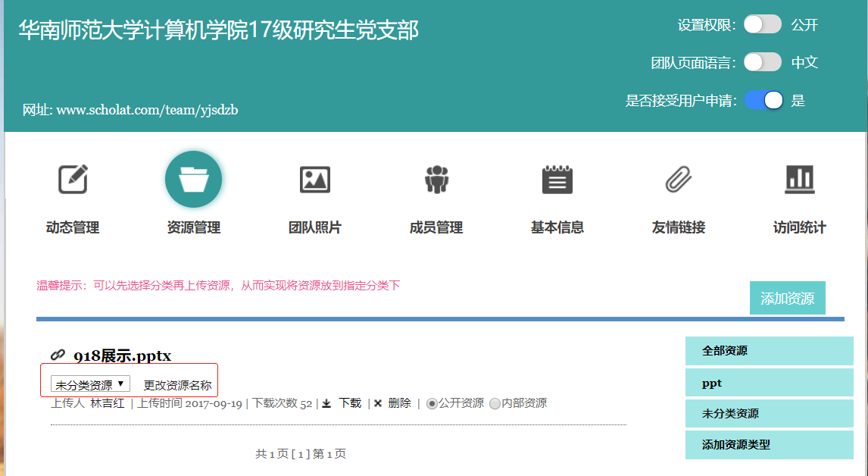Click the 成员管理 people icon
The width and height of the screenshot is (868, 476).
(x=436, y=180)
